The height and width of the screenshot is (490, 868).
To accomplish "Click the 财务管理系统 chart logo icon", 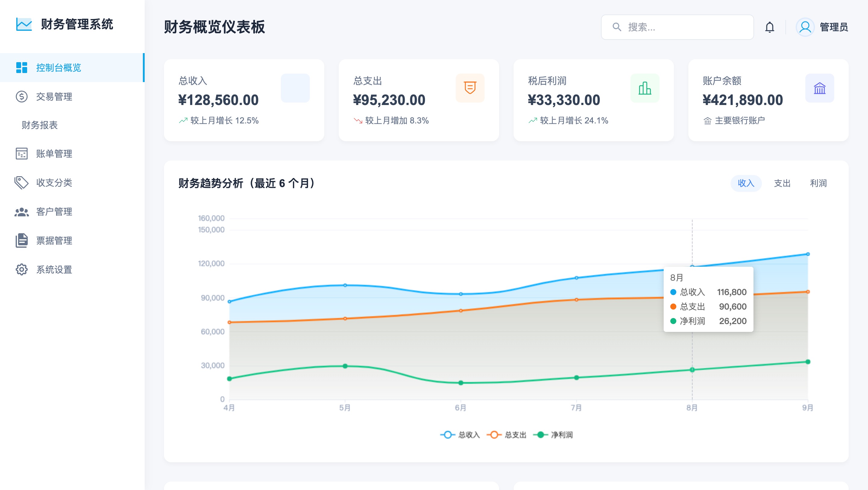I will [24, 24].
